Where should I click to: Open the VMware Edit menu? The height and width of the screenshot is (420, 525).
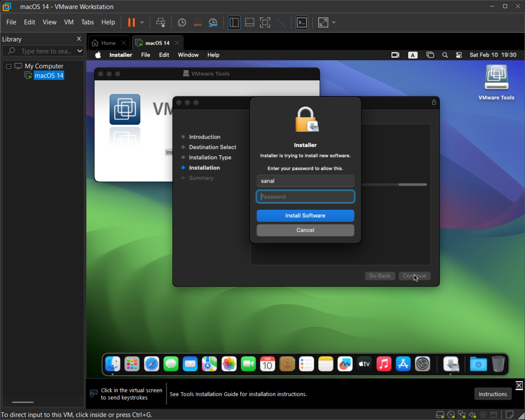(x=29, y=22)
